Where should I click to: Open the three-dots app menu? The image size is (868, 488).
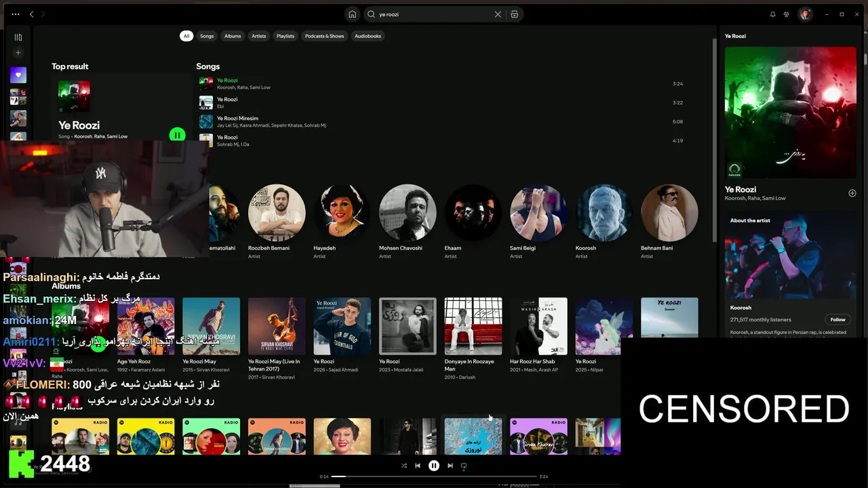(16, 14)
